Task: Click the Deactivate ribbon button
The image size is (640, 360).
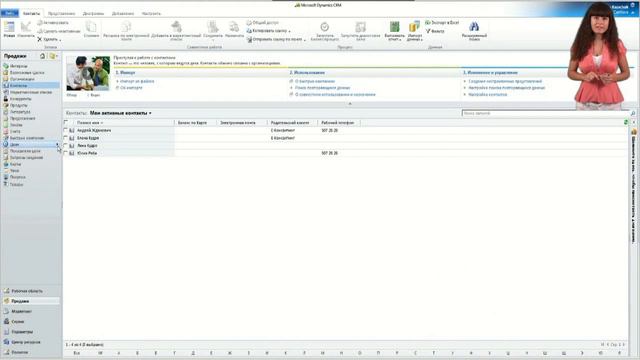Action: click(x=59, y=31)
